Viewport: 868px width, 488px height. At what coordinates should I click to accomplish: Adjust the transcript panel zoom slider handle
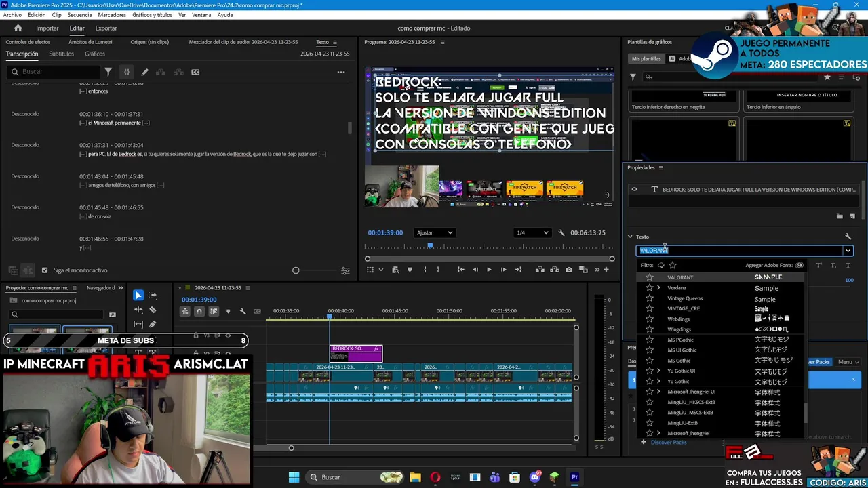[x=296, y=270]
